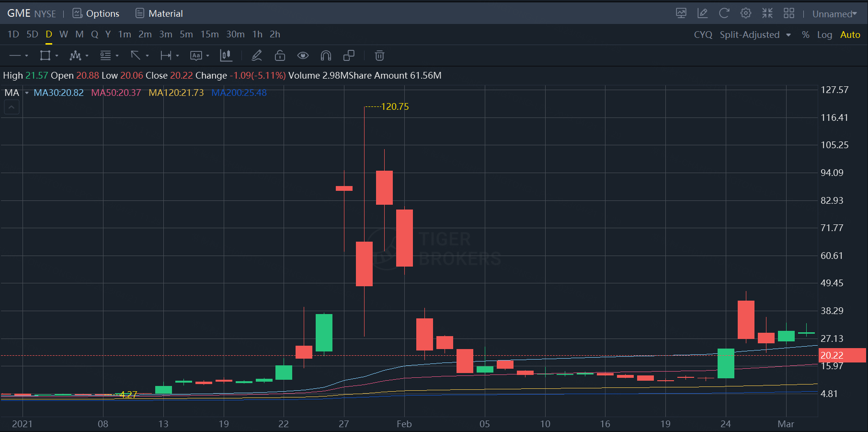Screen dimensions: 868x432
Task: Select the straight line drawing tool
Action: point(15,56)
